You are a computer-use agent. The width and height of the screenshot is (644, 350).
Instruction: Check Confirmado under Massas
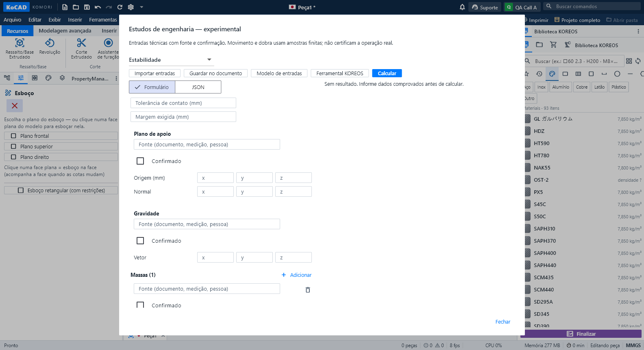pyautogui.click(x=140, y=305)
